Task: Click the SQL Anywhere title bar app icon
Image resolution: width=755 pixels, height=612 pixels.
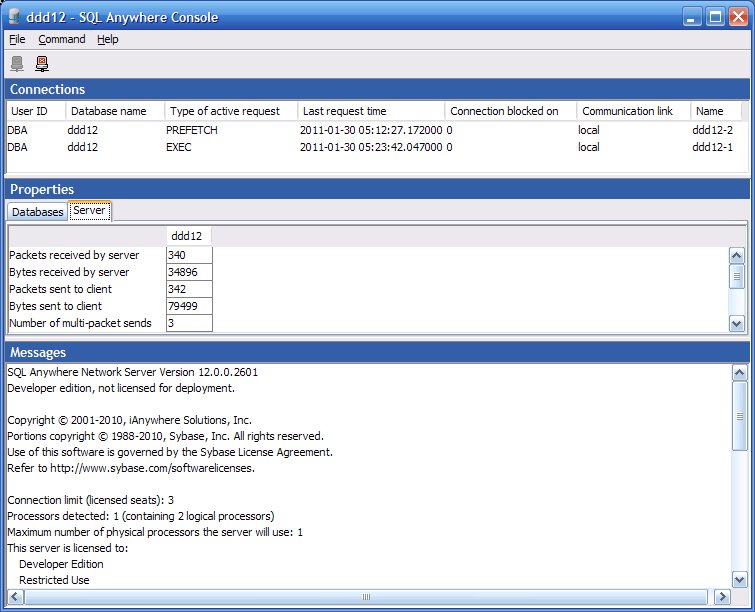Action: pos(14,17)
